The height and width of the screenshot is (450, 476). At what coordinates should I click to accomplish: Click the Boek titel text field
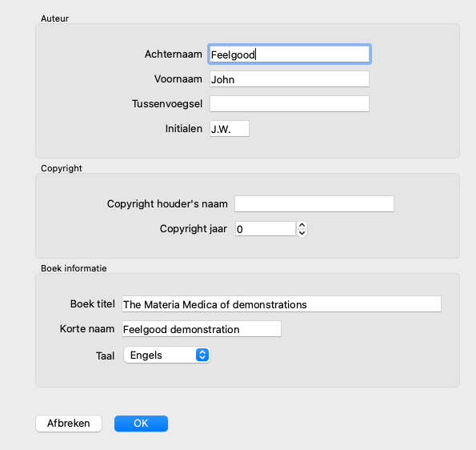pos(282,304)
